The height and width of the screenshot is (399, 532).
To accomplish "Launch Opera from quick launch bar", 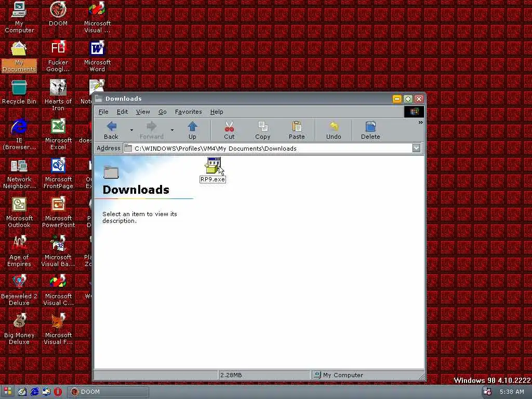I will [58, 392].
